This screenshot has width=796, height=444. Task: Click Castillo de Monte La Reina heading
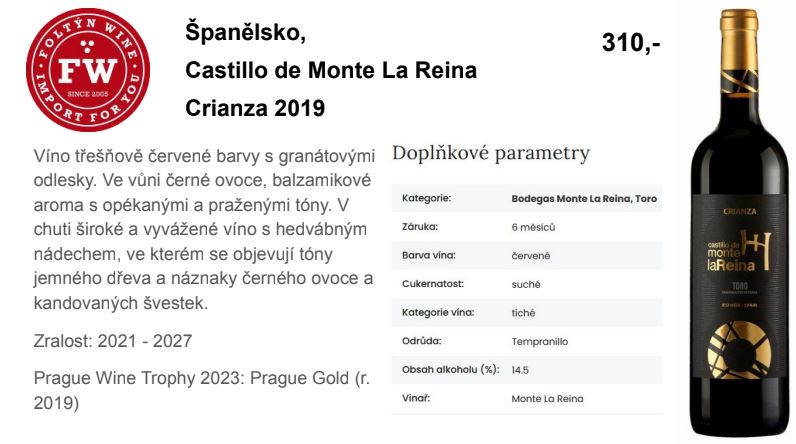(x=331, y=70)
